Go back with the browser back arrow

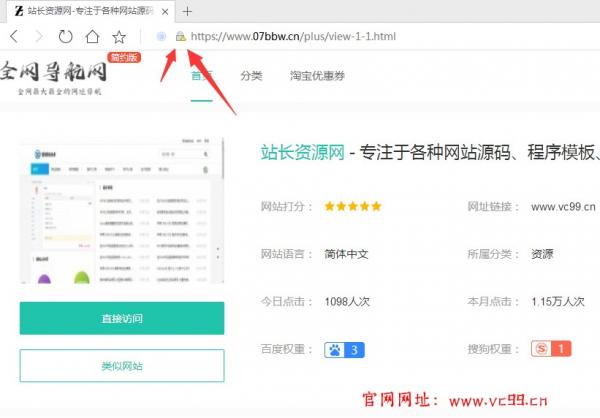pyautogui.click(x=14, y=36)
